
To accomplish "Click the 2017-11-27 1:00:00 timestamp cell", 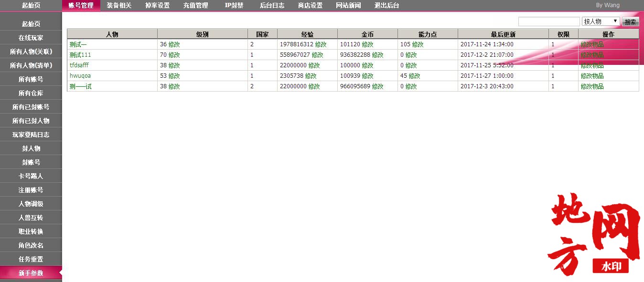I will (503, 76).
